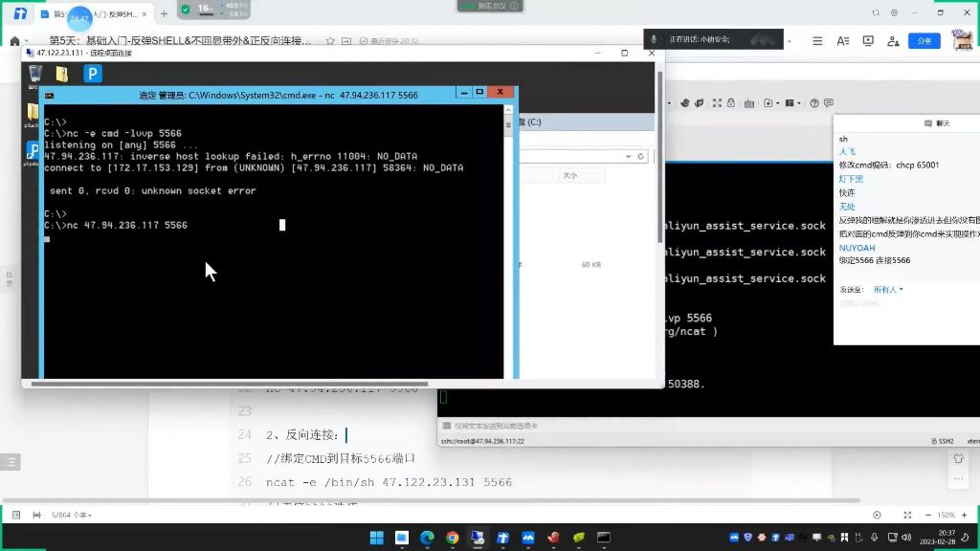Click the cmd window title bar icon
The width and height of the screenshot is (980, 551).
(x=50, y=96)
